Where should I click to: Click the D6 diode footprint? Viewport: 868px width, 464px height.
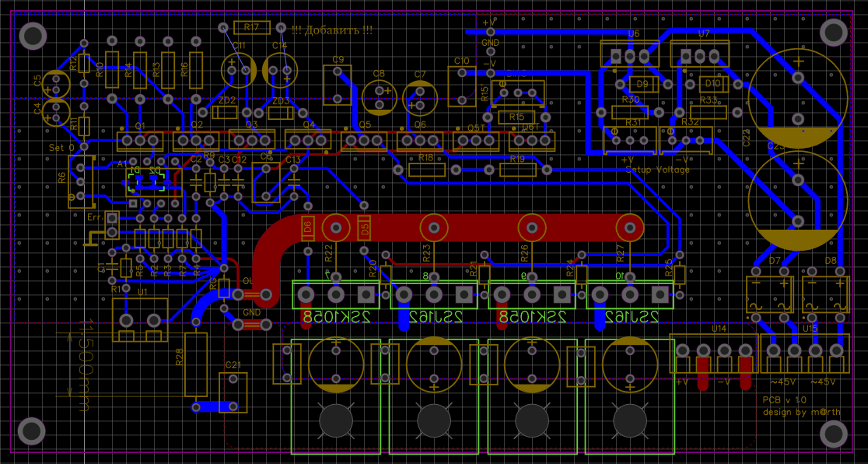click(x=308, y=228)
